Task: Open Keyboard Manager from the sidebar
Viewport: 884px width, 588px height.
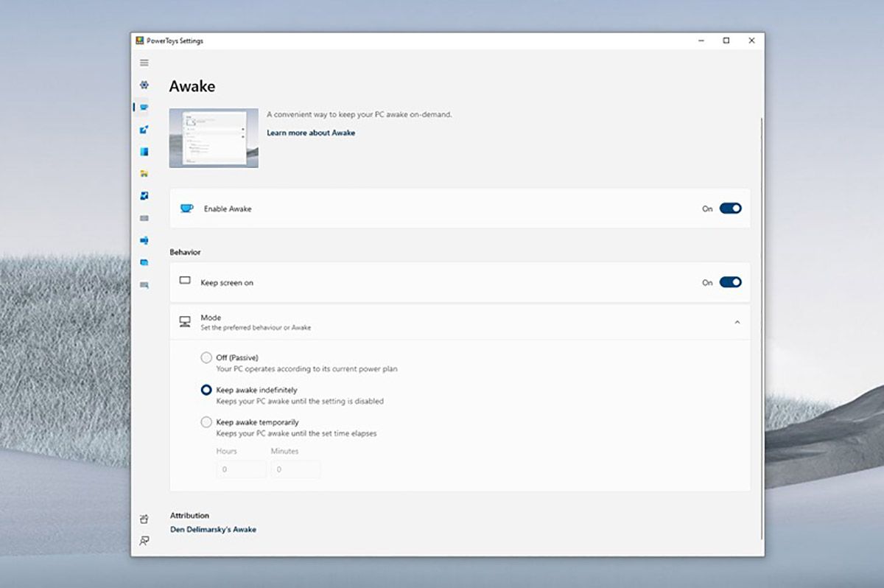Action: pyautogui.click(x=144, y=218)
